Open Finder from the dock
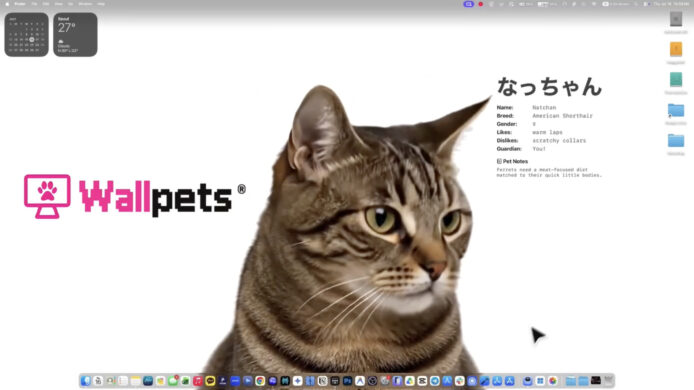The image size is (694, 390). pos(86,381)
